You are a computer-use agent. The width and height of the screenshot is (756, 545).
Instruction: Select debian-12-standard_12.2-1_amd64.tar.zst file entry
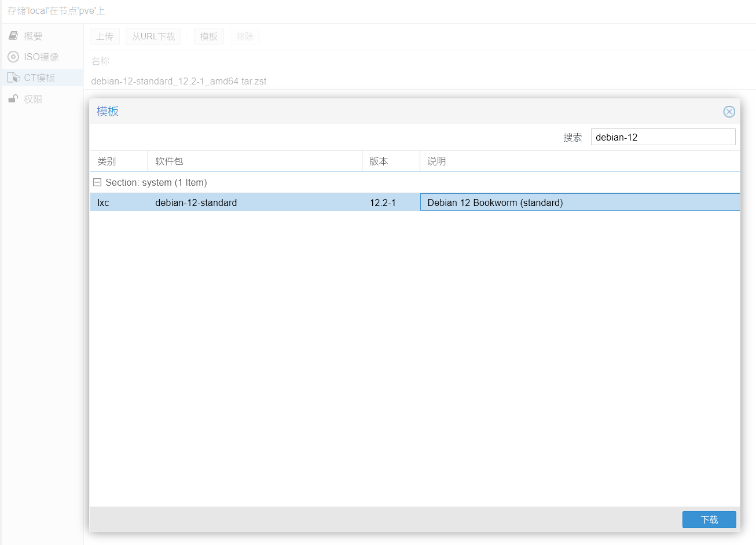[179, 81]
